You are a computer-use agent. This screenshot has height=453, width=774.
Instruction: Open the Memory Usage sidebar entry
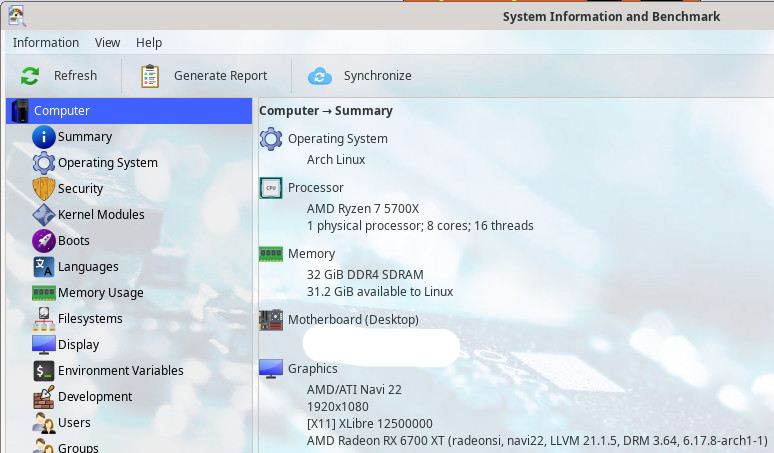(101, 293)
